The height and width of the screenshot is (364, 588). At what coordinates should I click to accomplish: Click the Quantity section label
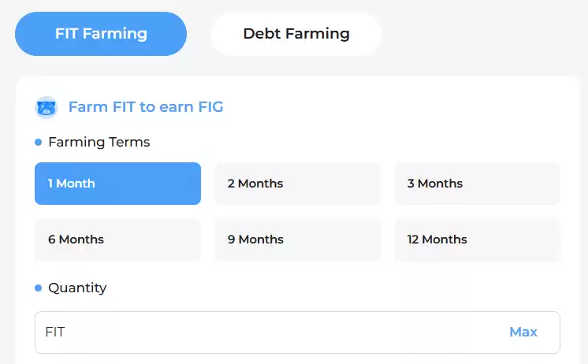(x=77, y=288)
